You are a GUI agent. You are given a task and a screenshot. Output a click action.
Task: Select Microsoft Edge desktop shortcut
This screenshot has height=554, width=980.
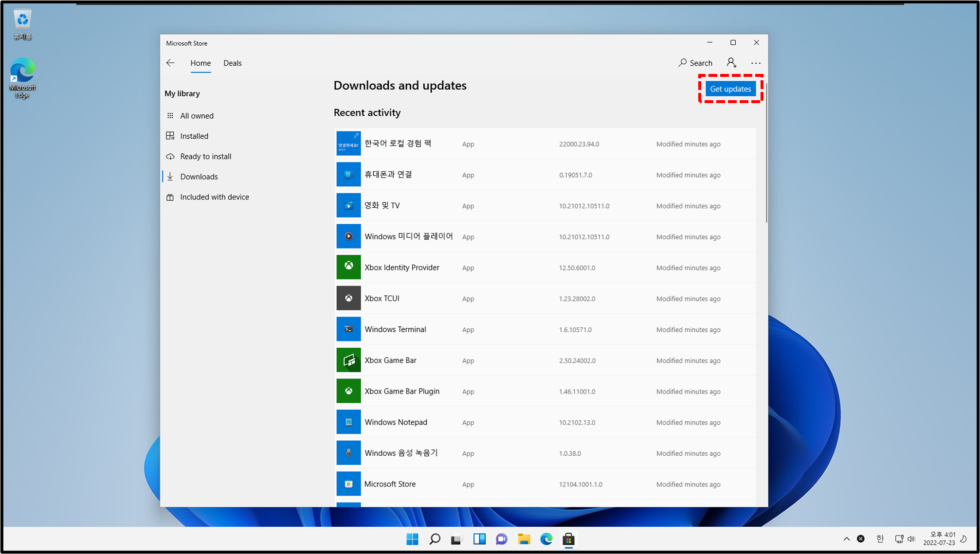[x=22, y=78]
